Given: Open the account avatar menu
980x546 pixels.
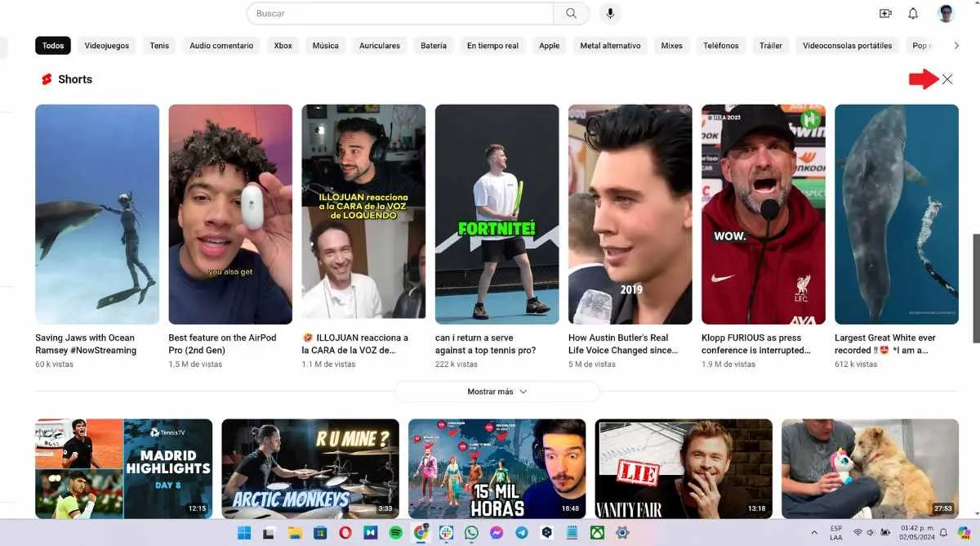Looking at the screenshot, I should coord(946,13).
